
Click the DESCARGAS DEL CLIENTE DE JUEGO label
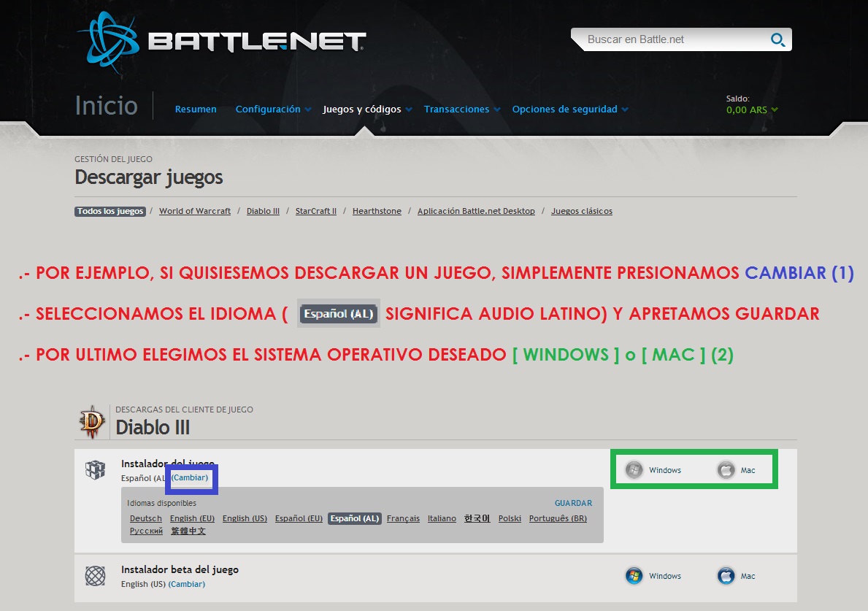point(185,410)
